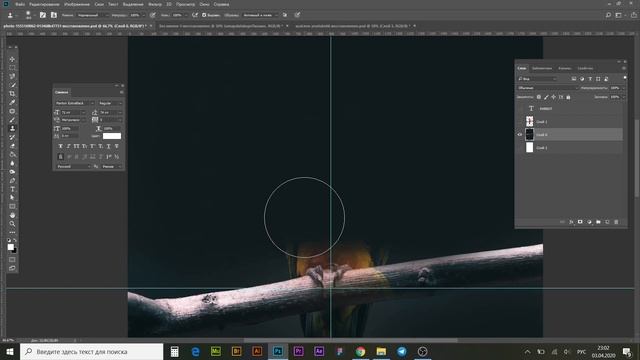Open Photoshop search magnifier at top right
Viewport: 640px width, 360px height.
point(608,15)
